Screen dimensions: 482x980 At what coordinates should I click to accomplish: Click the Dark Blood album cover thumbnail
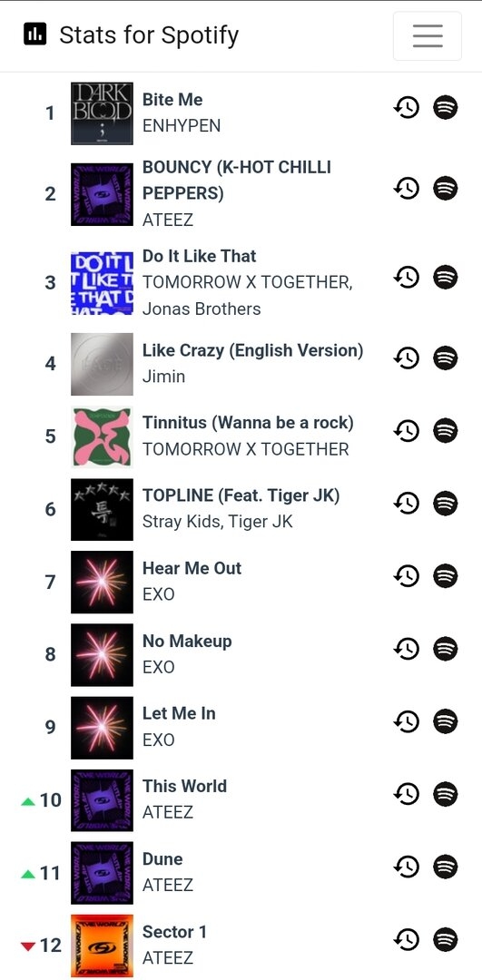tap(102, 113)
